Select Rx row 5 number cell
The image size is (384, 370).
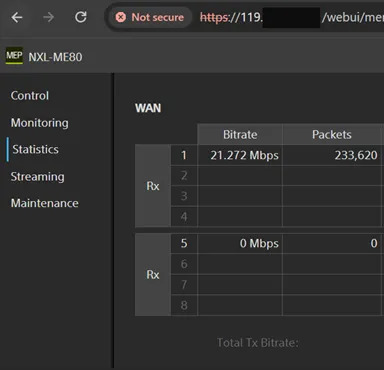[x=184, y=243]
